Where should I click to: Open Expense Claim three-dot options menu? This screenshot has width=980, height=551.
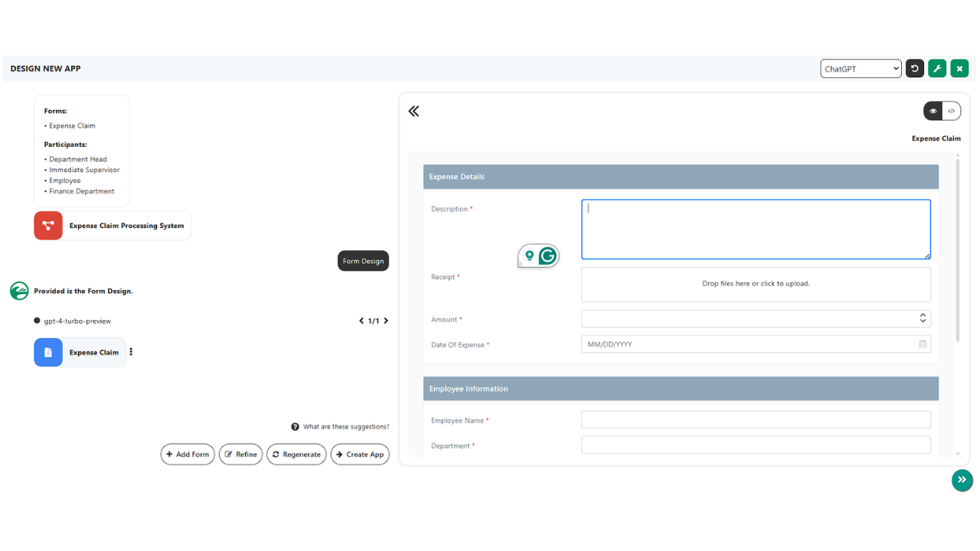131,352
